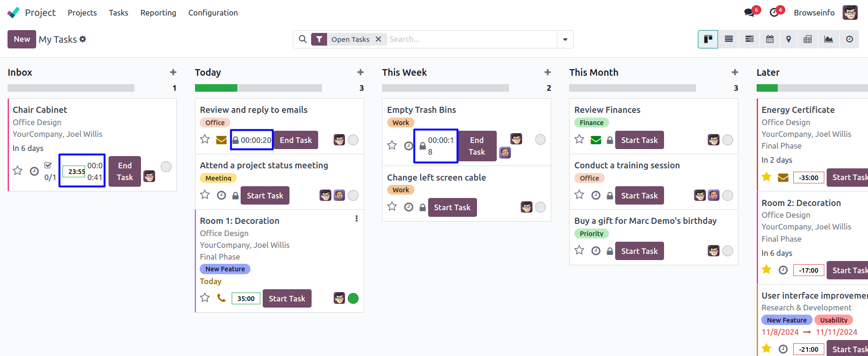Switch to map view

pos(789,39)
